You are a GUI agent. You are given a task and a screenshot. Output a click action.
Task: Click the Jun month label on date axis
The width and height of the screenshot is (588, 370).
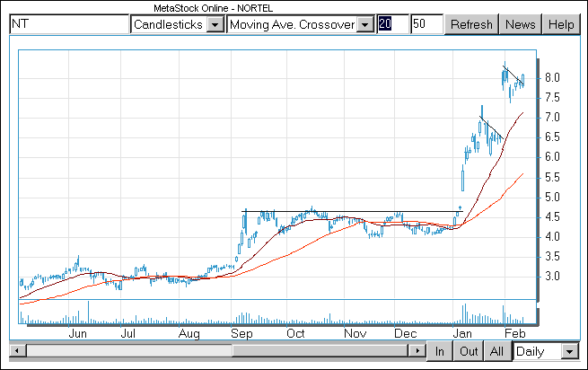(x=77, y=333)
